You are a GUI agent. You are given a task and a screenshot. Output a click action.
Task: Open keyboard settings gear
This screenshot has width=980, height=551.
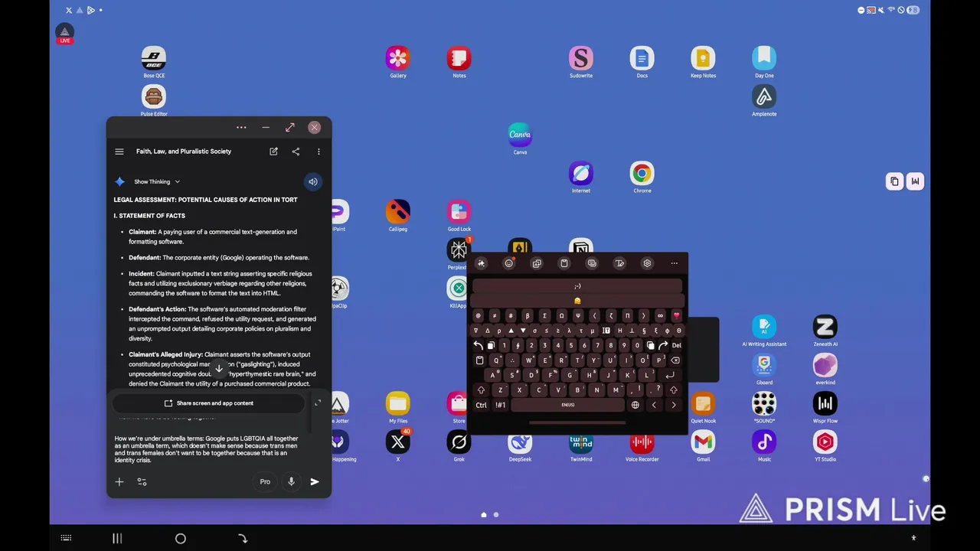pyautogui.click(x=647, y=264)
